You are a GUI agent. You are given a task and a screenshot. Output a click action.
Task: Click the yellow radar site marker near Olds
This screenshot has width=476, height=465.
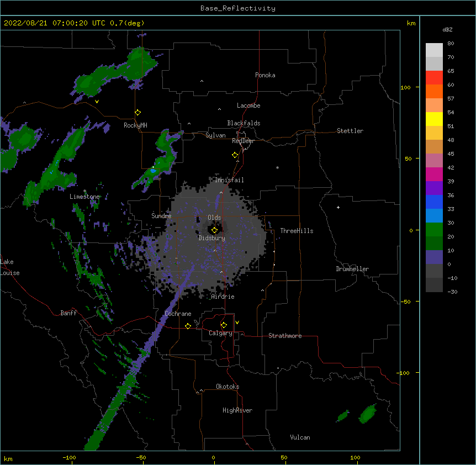214,230
